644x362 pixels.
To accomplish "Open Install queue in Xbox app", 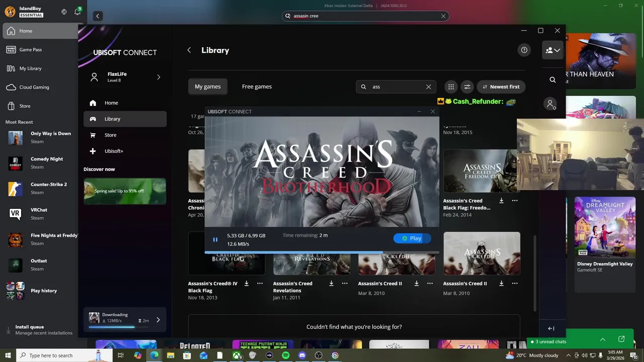I will (40, 330).
